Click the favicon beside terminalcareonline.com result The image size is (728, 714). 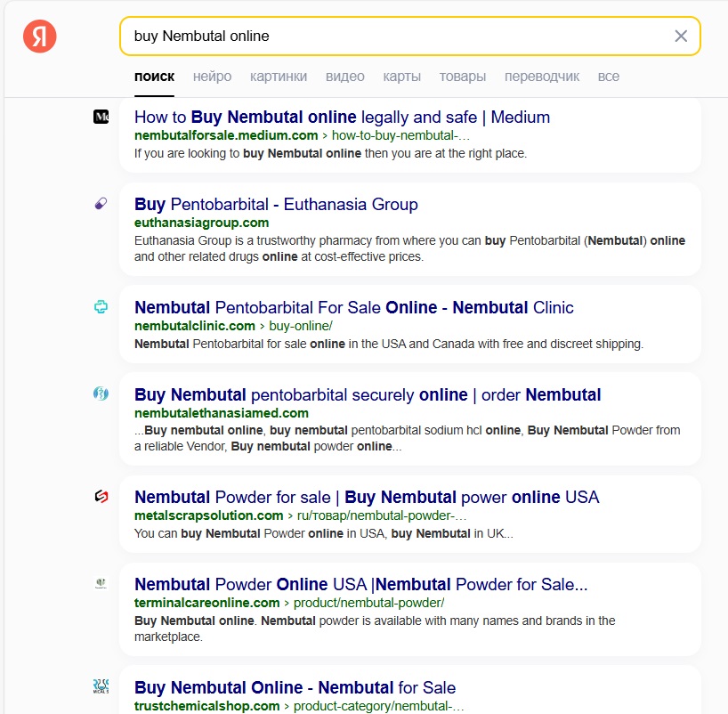pos(101,583)
